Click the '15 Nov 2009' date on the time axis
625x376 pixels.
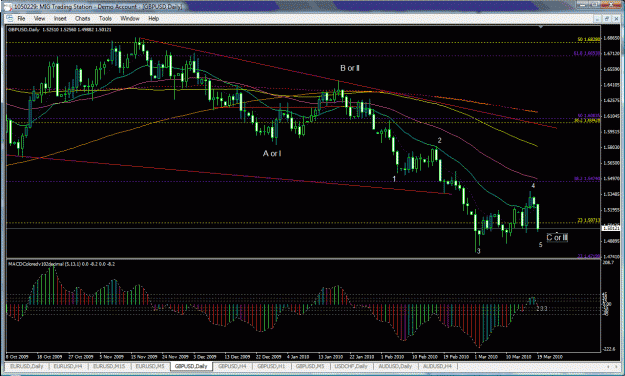click(x=144, y=357)
